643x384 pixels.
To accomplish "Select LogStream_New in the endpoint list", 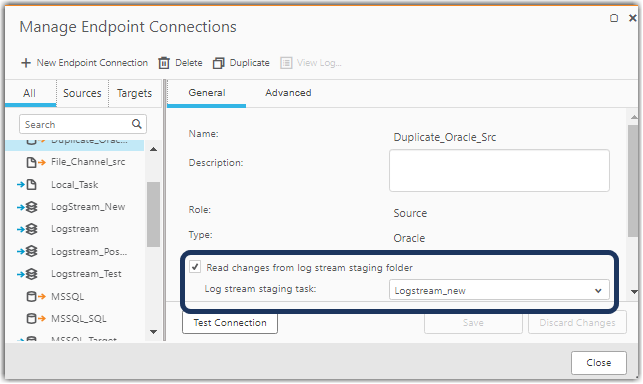I will point(75,207).
